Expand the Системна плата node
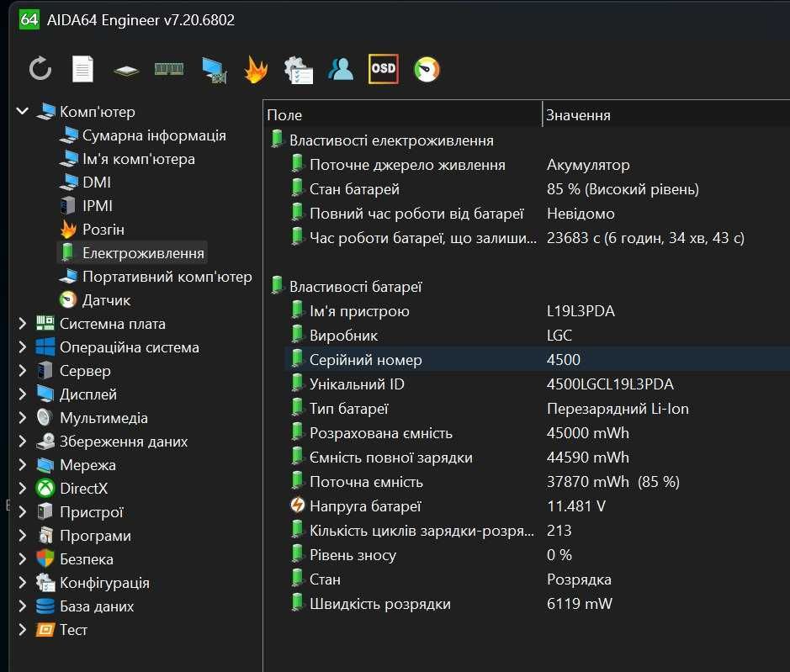Image resolution: width=790 pixels, height=672 pixels. pos(22,324)
